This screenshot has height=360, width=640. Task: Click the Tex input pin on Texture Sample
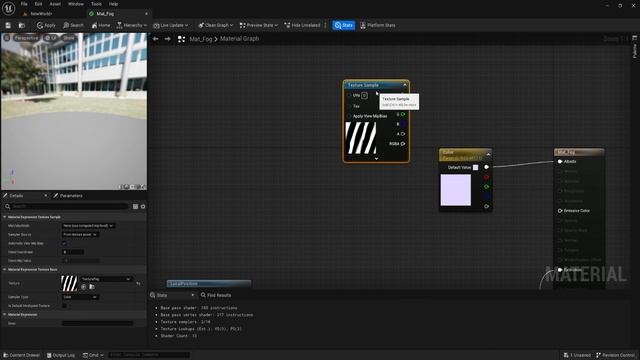(349, 106)
